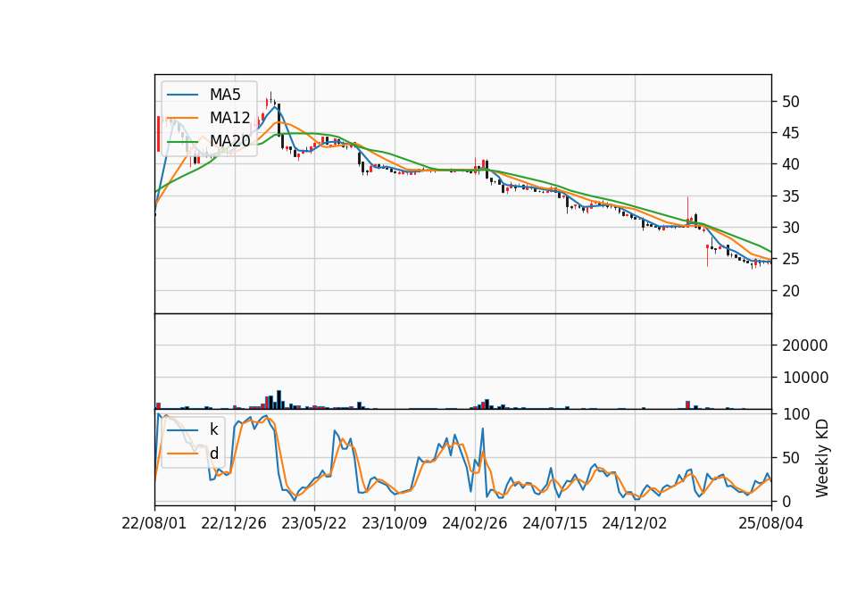Viewport: 857px width, 616px height.
Task: Click the tall red candlestick at chart start
Action: [159, 134]
